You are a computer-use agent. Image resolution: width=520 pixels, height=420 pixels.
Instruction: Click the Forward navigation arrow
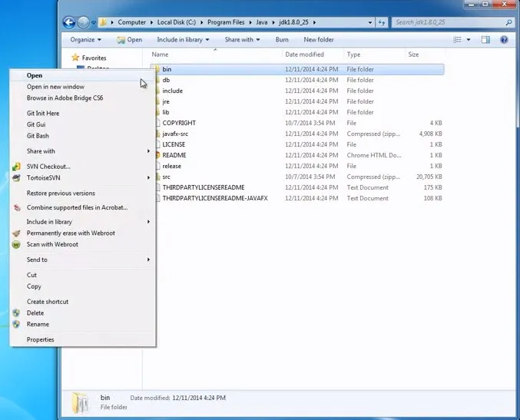point(83,22)
